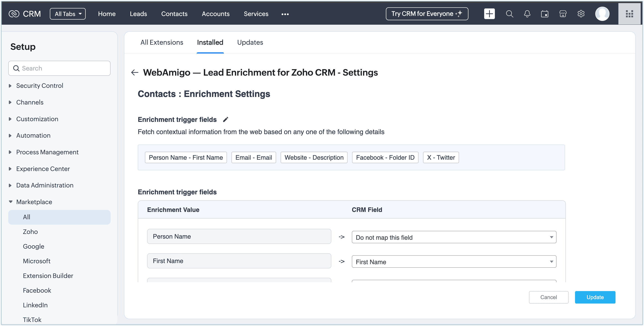Screen dimensions: 644x326
Task: Open the Person Name CRM field dropdown
Action: (454, 237)
